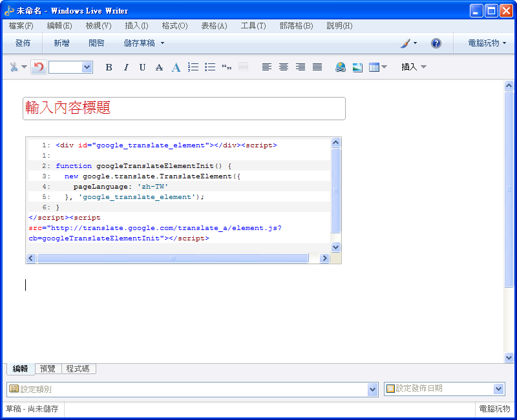Viewport: 517px width, 420px height.
Task: Open the 設定發佈日期 date dropdown
Action: click(498, 389)
